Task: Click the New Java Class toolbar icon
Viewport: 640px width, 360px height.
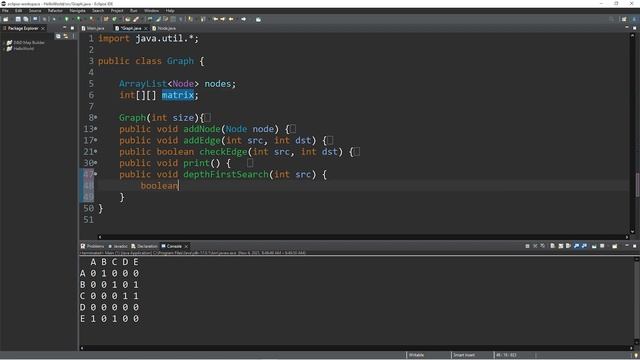Action: (115, 19)
